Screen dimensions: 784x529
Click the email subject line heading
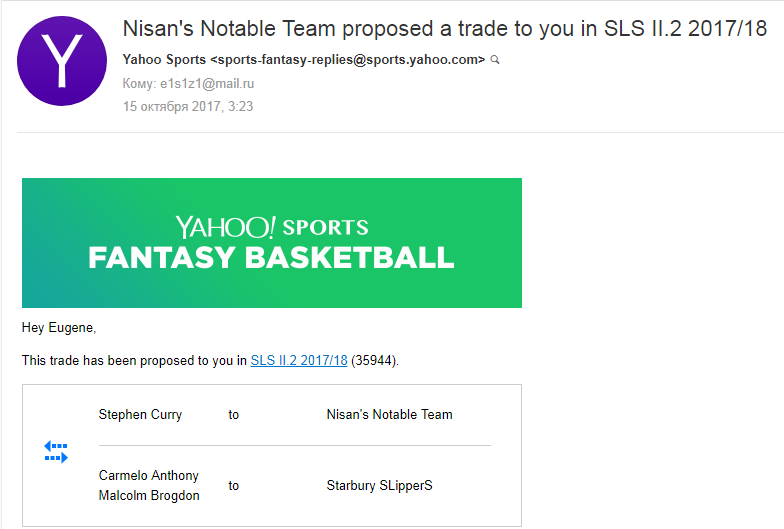point(444,28)
